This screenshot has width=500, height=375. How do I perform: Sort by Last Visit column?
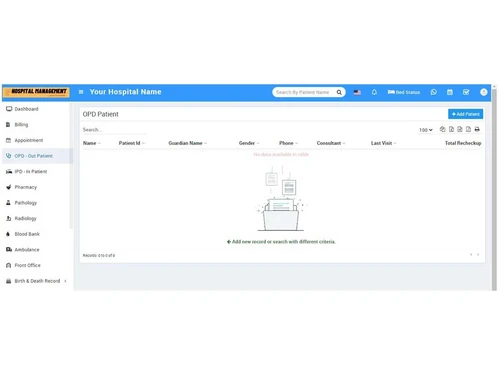click(384, 143)
